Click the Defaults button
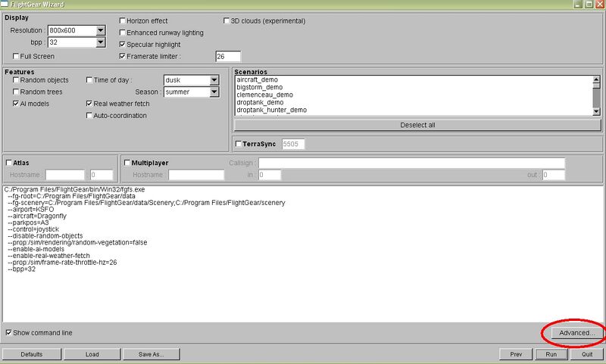The height and width of the screenshot is (364, 606). [32, 354]
